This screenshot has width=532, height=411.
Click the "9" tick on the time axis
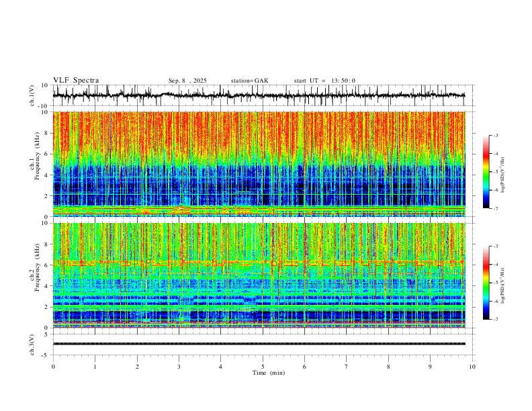point(430,367)
